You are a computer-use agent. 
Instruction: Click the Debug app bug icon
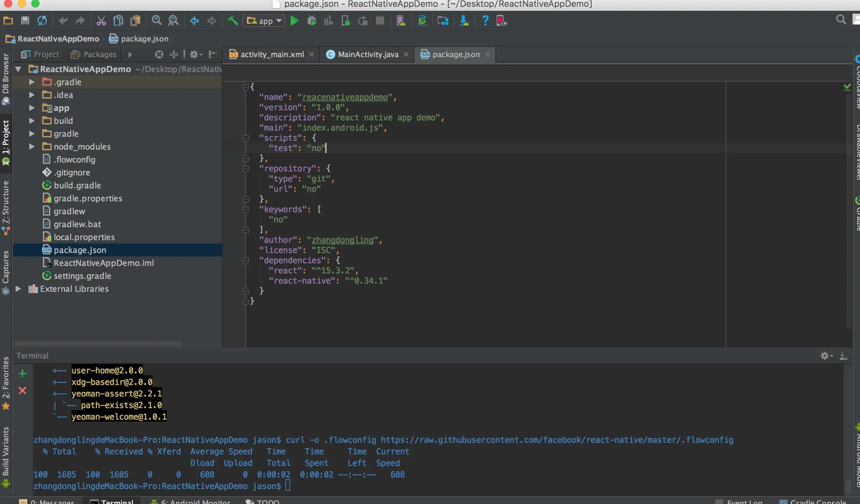(311, 20)
